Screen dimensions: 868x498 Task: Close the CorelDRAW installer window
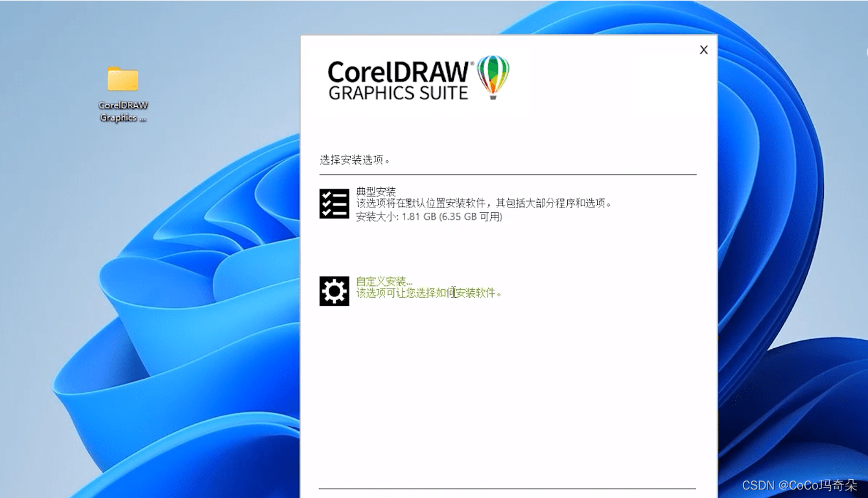coord(703,49)
